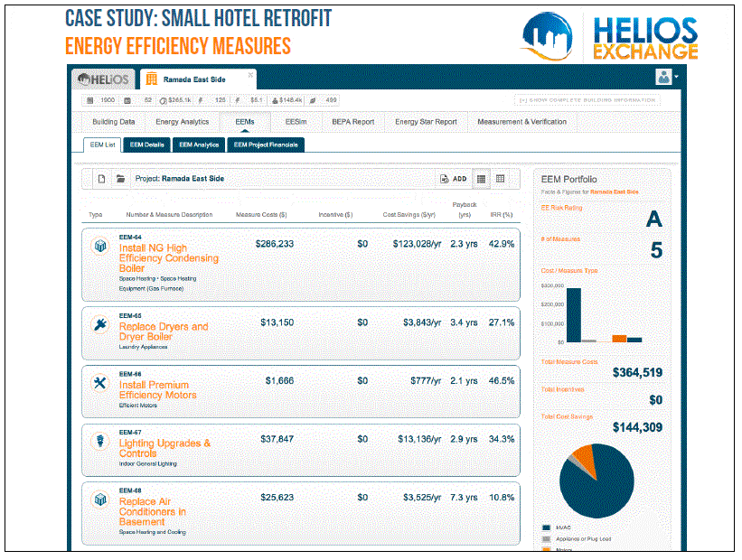Click the light bulb lighting upgrades icon

click(100, 442)
